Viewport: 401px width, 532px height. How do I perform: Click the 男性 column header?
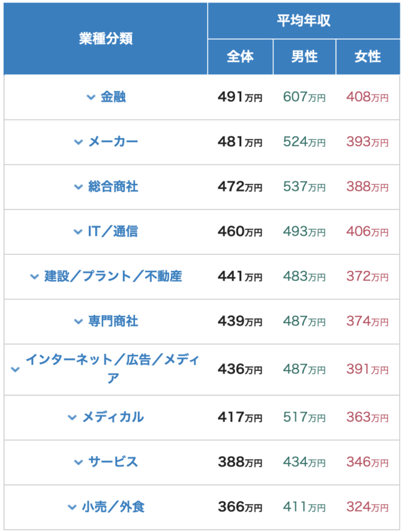(304, 57)
